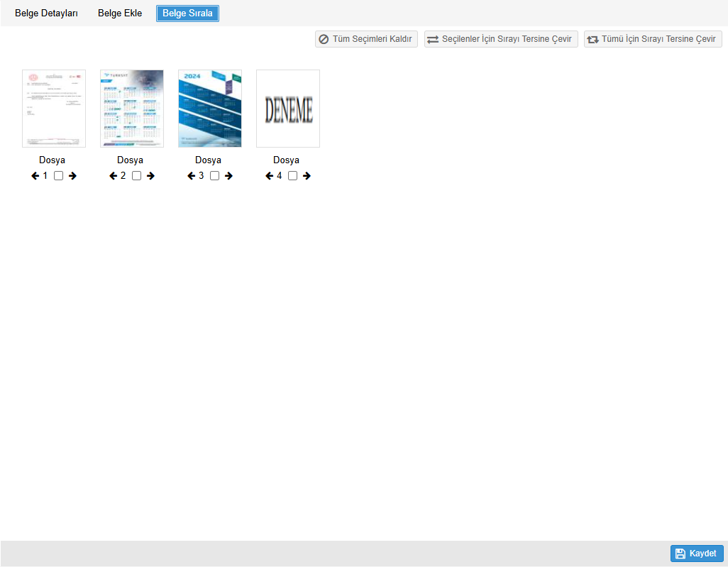Click Tüm Seçimleri Kaldır button
Image resolution: width=728 pixels, height=567 pixels.
366,39
